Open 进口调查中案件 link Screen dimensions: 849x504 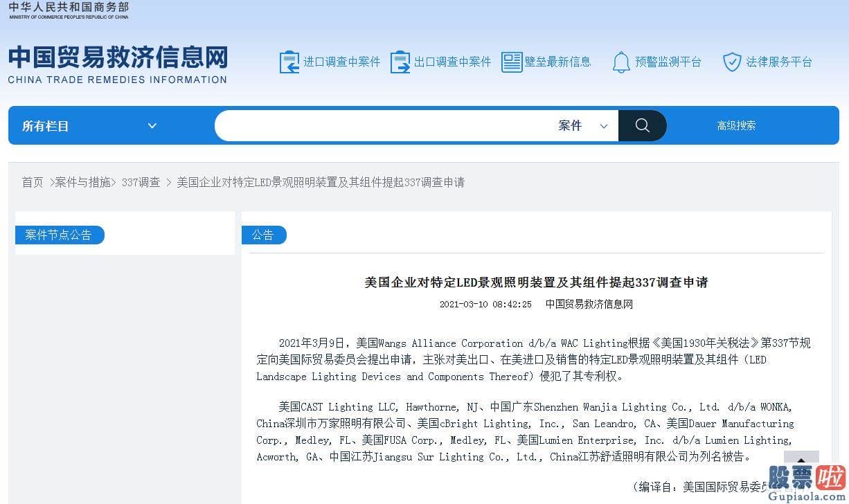click(342, 62)
